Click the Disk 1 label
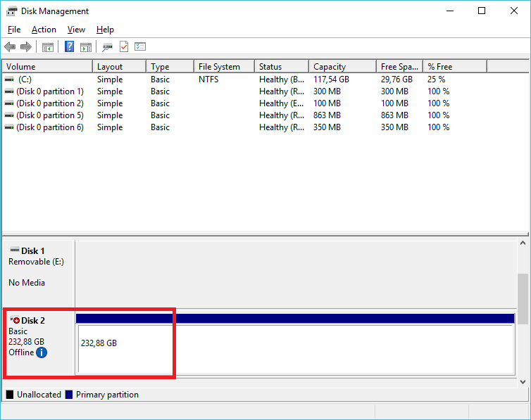The image size is (531, 420). (x=33, y=251)
